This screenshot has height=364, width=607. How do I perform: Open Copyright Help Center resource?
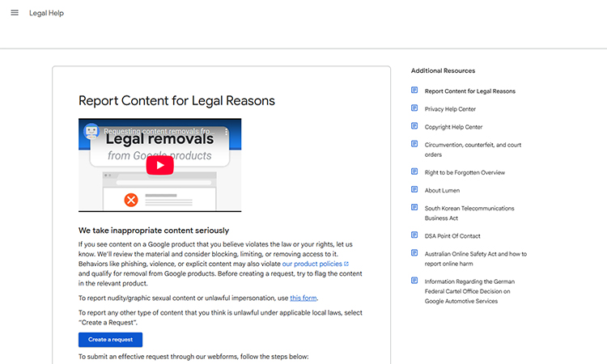pyautogui.click(x=453, y=127)
